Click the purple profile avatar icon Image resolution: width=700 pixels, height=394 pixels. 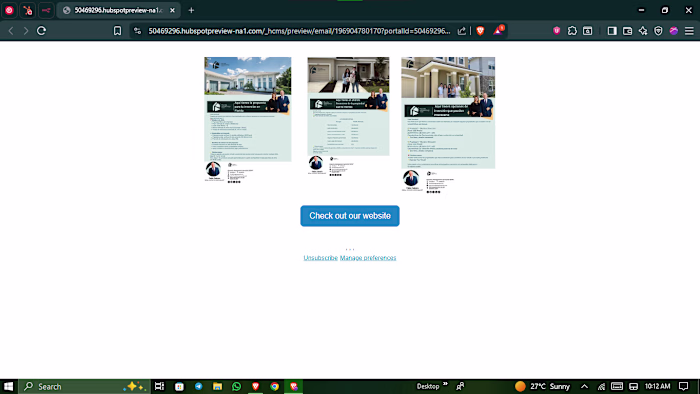674,31
